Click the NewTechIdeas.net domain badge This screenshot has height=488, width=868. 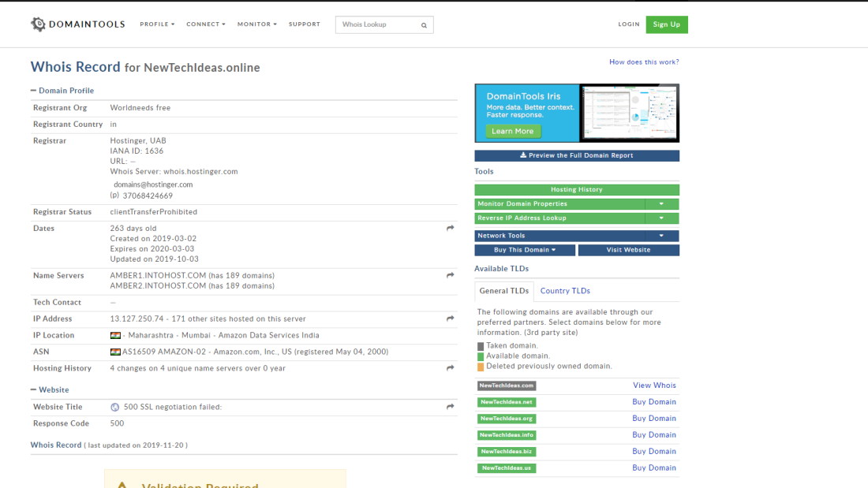tap(507, 402)
